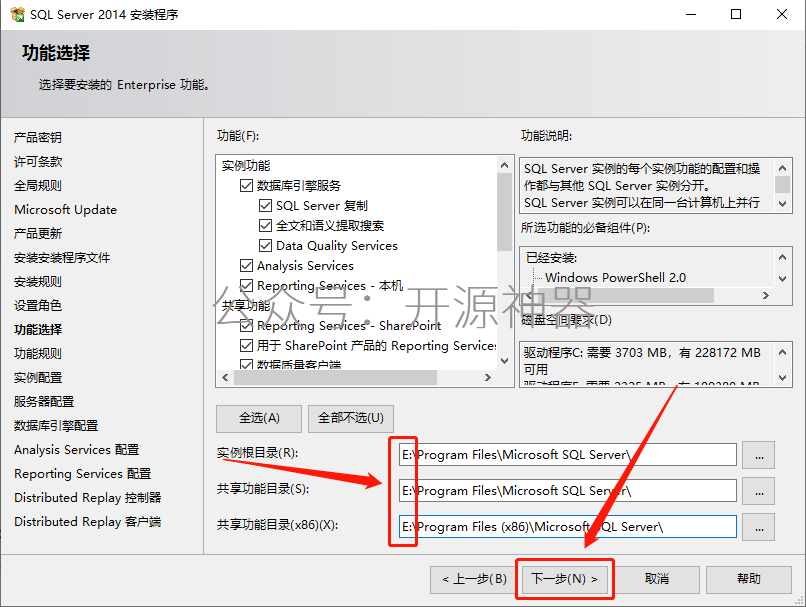Click the Distributed Replay 控制器 step
The width and height of the screenshot is (806, 607).
pyautogui.click(x=87, y=498)
